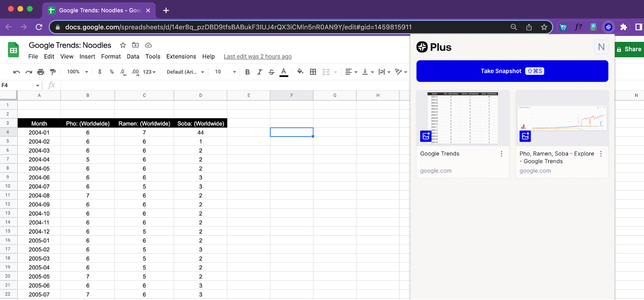
Task: Open the shopping cart extension icon
Action: point(563,27)
